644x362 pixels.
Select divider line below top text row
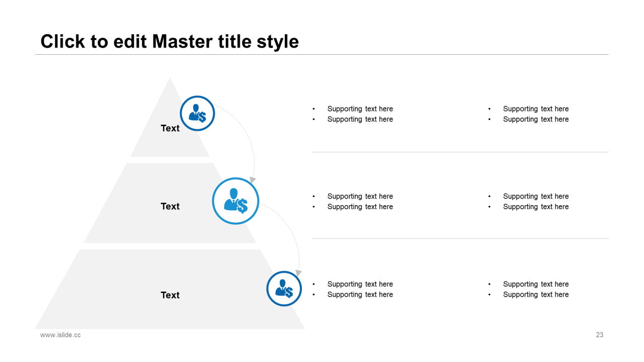tap(460, 152)
